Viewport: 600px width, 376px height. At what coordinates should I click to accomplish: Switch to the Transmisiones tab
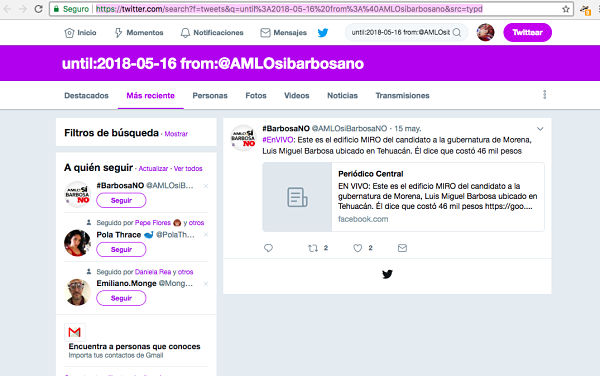[402, 96]
